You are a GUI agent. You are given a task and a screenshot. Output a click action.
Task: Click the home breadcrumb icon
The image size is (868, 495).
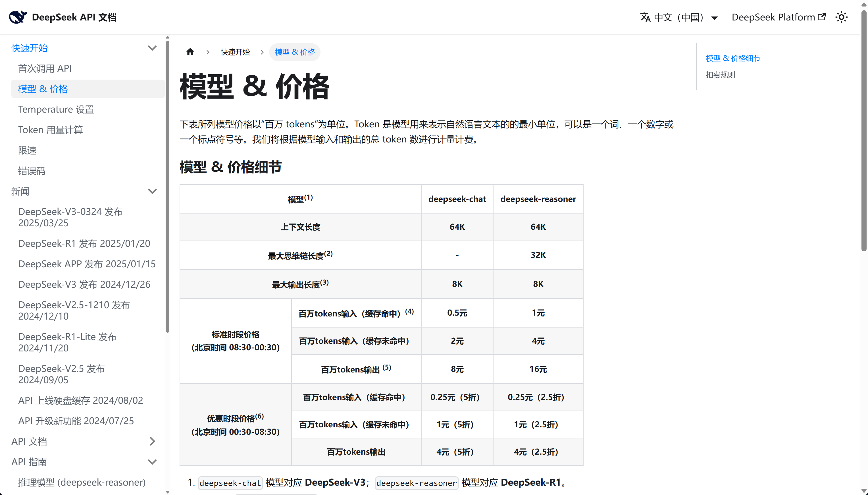tap(190, 52)
